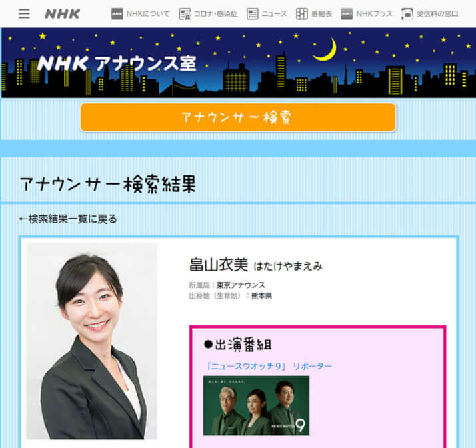The height and width of the screenshot is (448, 476).
Task: Click the NHKプラス icon
Action: (347, 13)
